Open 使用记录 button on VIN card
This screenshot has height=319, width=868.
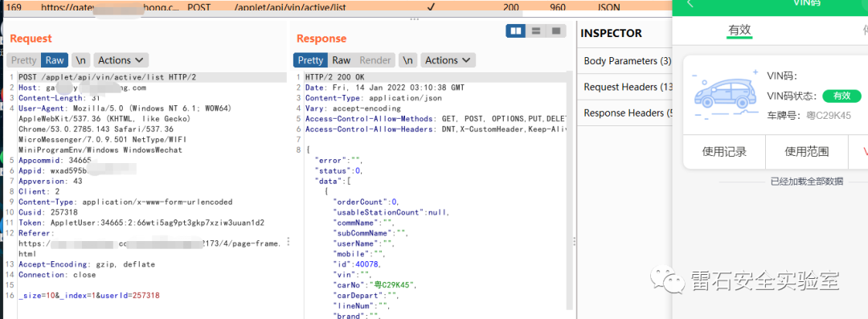(724, 152)
